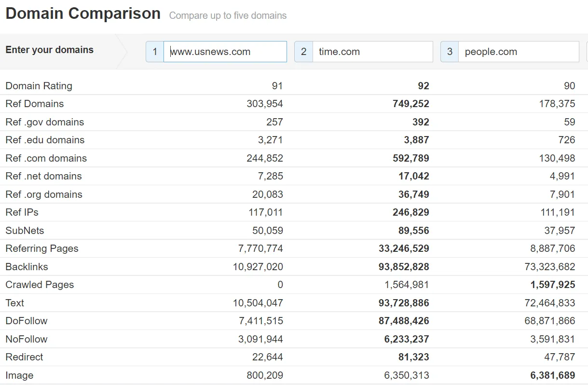588x385 pixels.
Task: Click the Ref .gov domains row label
Action: (x=44, y=122)
